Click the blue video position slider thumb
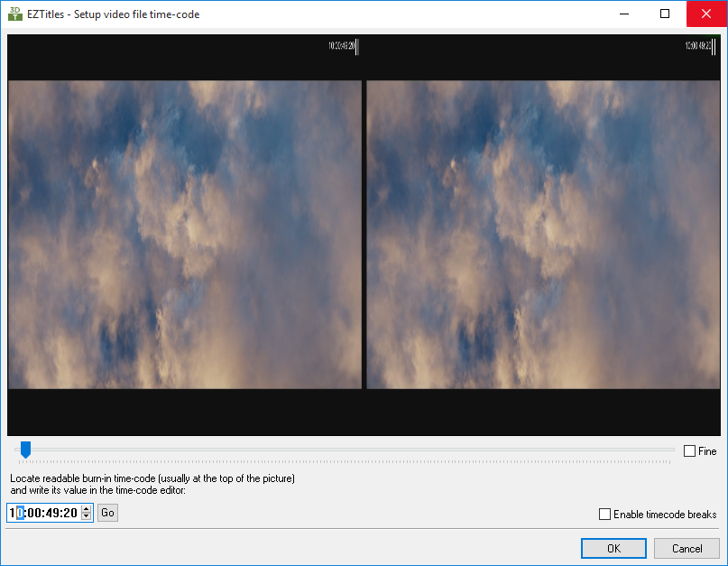Viewport: 728px width, 566px height. coord(26,449)
